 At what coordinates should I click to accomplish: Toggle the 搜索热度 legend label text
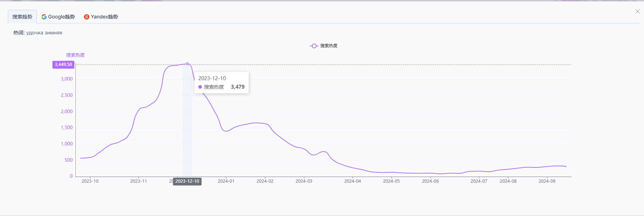(x=329, y=46)
